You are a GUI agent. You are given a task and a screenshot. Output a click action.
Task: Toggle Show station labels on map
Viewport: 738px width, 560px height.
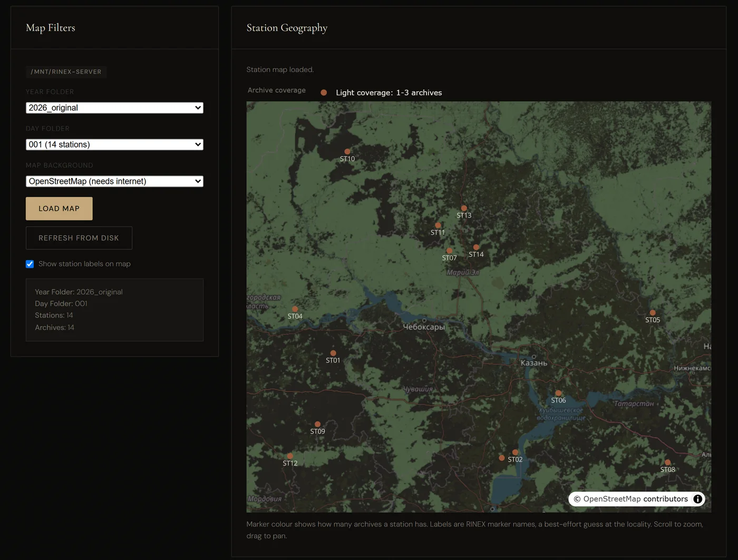(30, 264)
